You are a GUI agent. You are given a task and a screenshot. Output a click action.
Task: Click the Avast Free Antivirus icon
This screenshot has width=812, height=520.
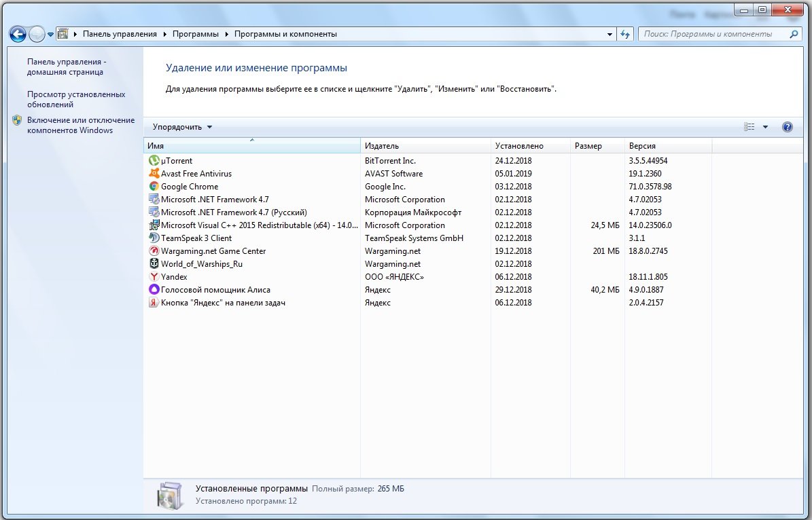tap(154, 173)
